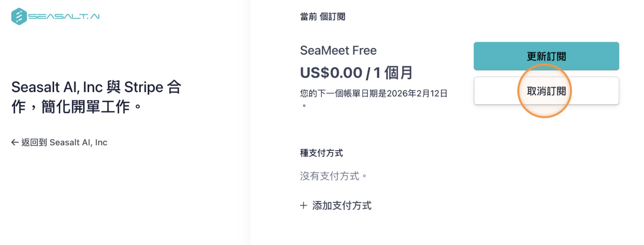Click the SEASALT.AI wordmark

[64, 16]
